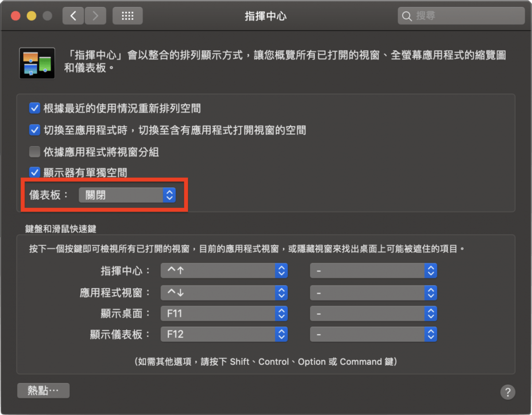Go back with the left chevron button

pos(73,16)
